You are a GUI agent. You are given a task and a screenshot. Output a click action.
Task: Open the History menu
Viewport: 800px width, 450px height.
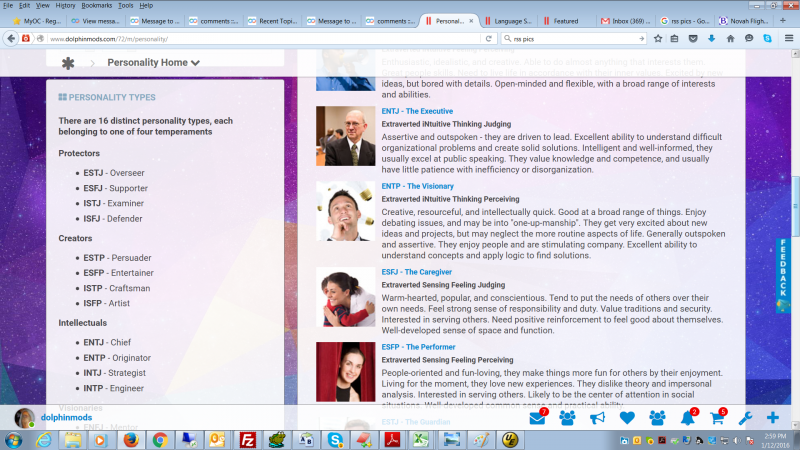coord(65,6)
